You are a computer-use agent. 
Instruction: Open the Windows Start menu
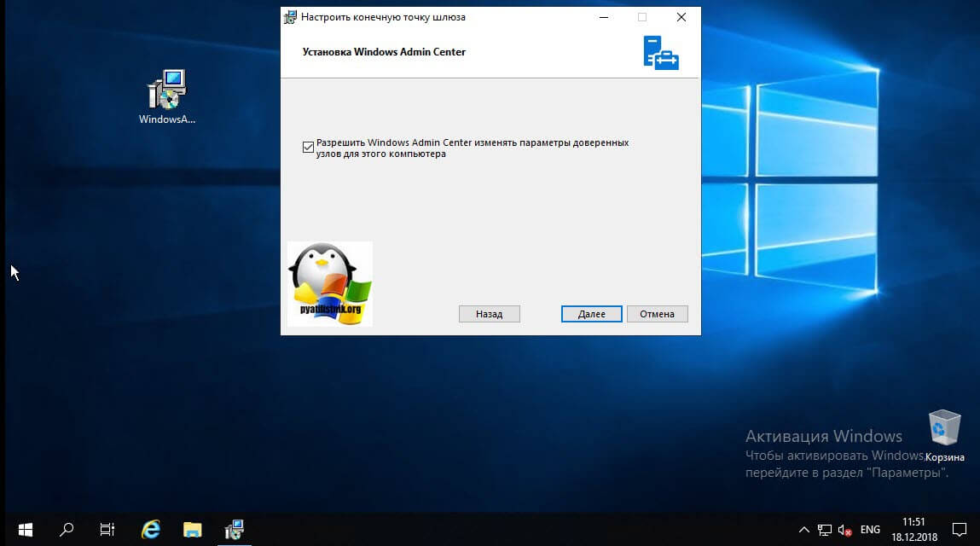pyautogui.click(x=26, y=530)
